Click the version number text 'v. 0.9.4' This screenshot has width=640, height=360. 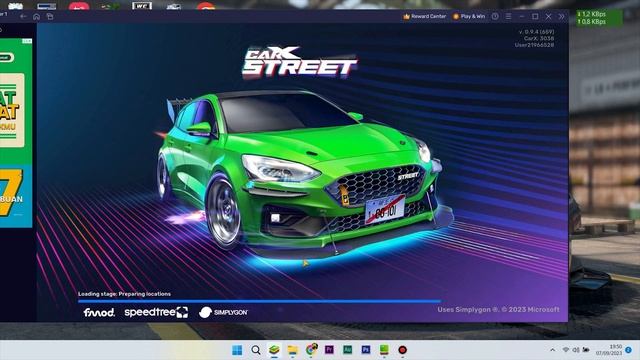(536, 31)
